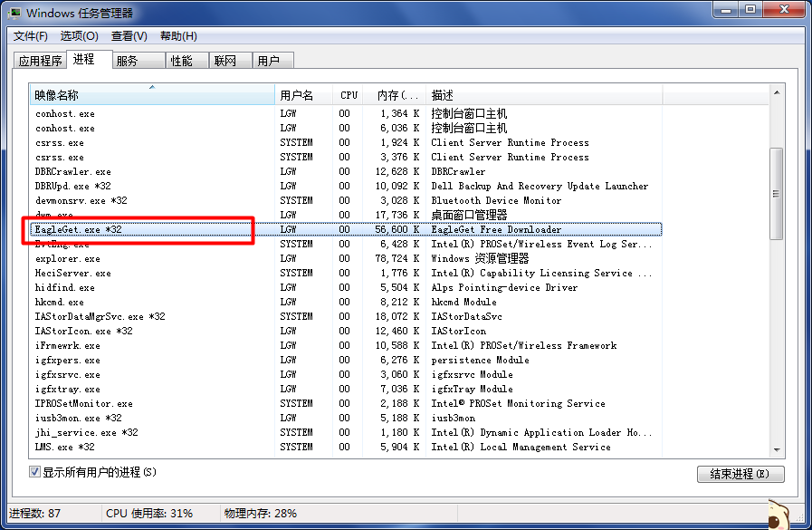
Task: Select the 进程 tab
Action: (89, 59)
